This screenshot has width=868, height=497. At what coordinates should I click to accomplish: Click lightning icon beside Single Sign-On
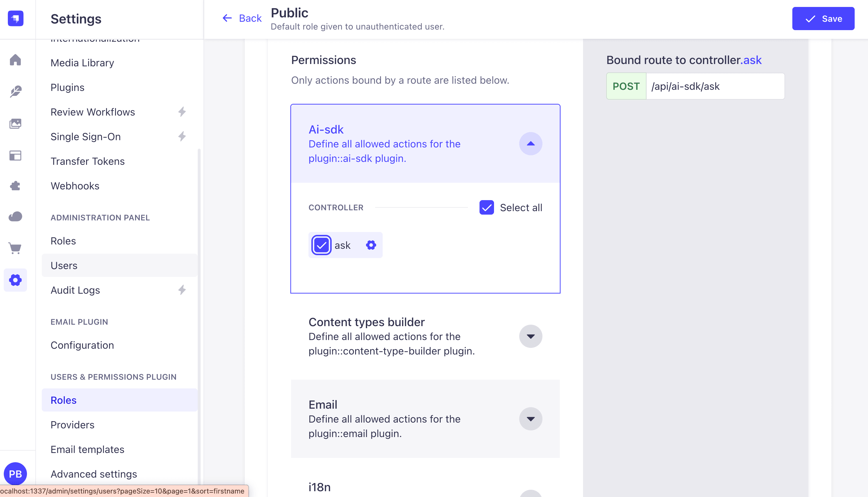coord(182,136)
